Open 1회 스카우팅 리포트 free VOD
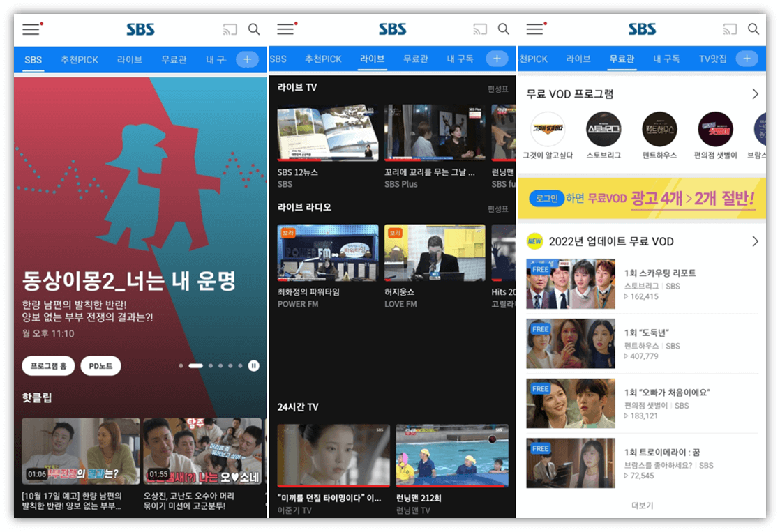Image resolution: width=780 pixels, height=532 pixels. pyautogui.click(x=642, y=284)
